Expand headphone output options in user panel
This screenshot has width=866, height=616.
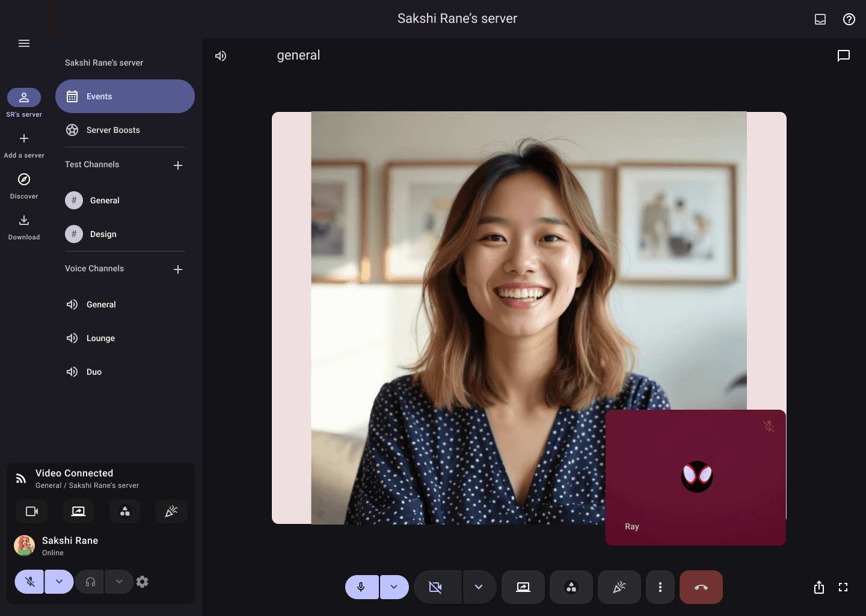(119, 582)
